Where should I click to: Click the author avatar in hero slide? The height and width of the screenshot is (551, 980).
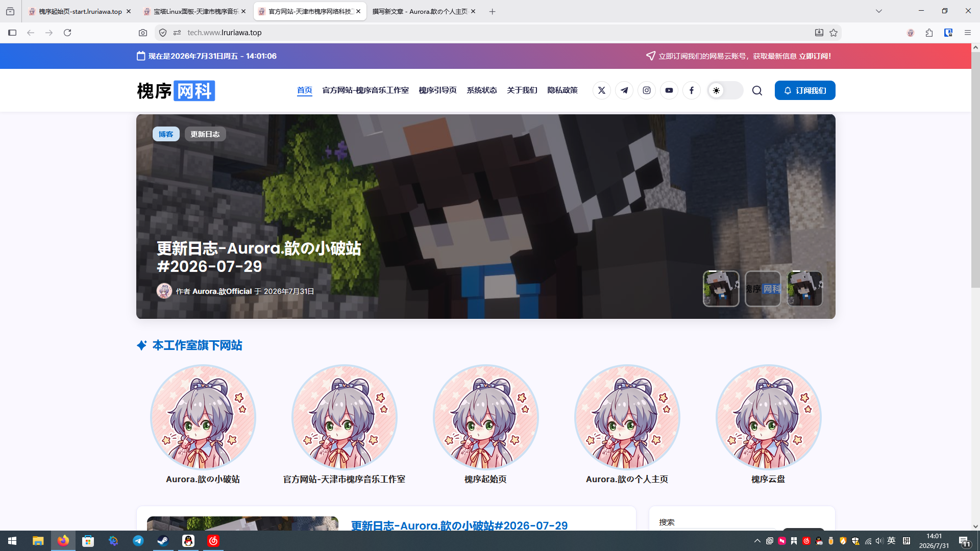pos(164,291)
